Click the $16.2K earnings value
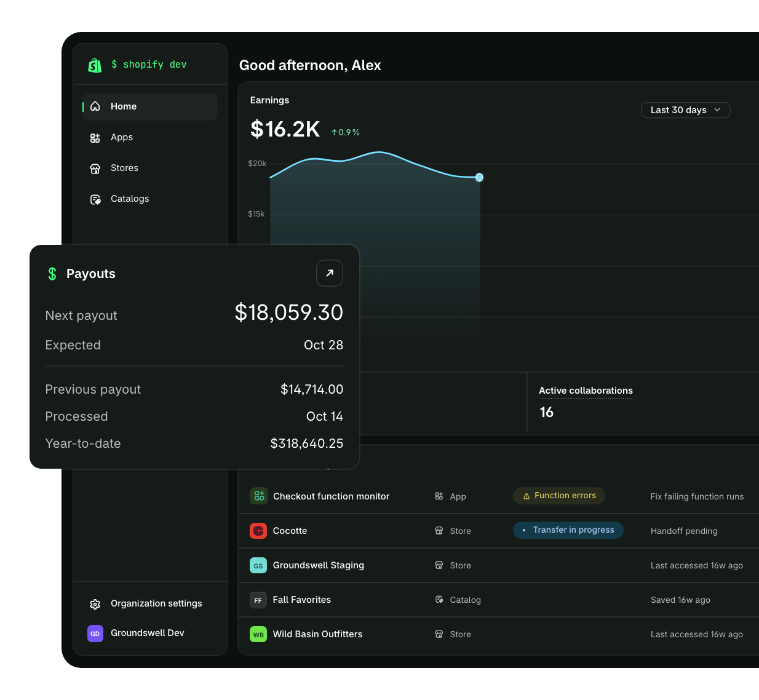 coord(285,129)
